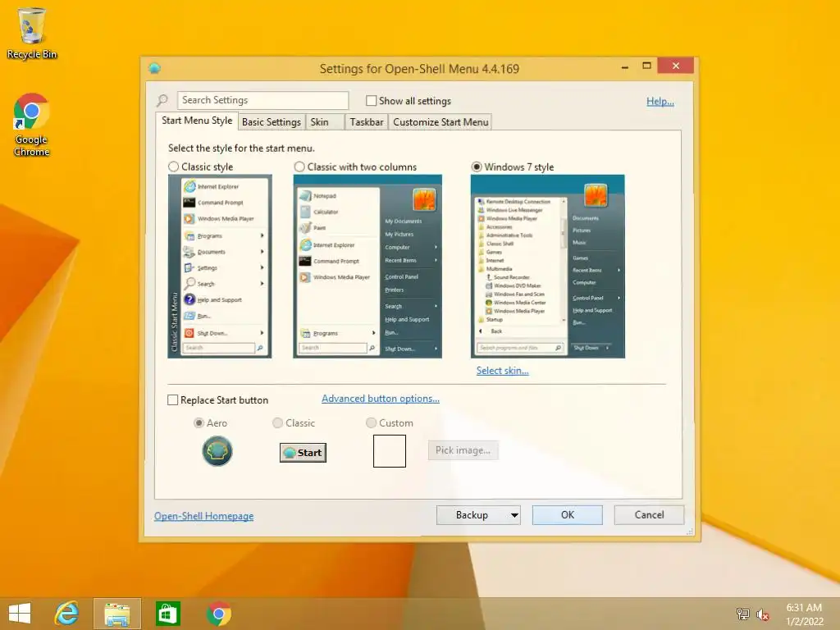Click the Windows Start button
The height and width of the screenshot is (630, 840).
(x=20, y=614)
